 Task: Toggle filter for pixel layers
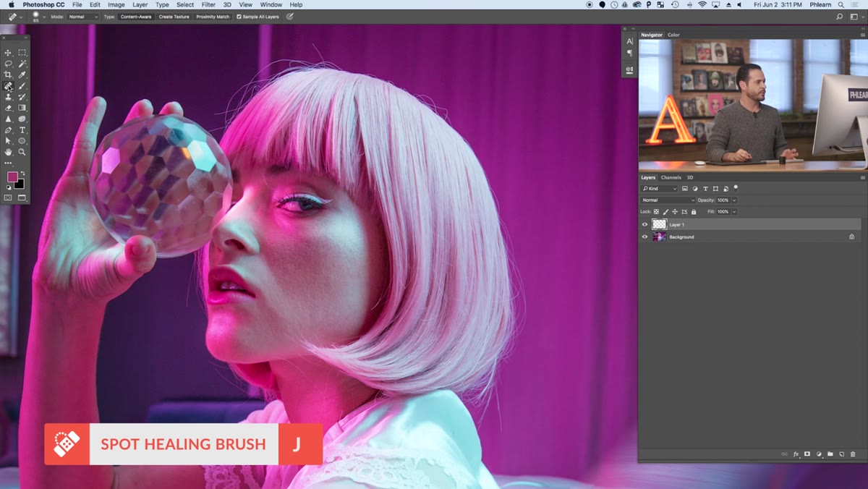pos(685,189)
